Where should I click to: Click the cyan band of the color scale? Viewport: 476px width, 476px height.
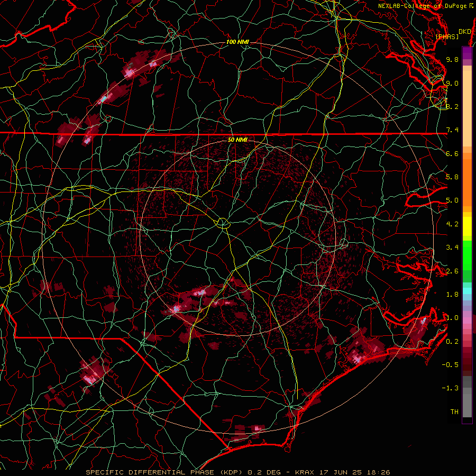point(467,291)
